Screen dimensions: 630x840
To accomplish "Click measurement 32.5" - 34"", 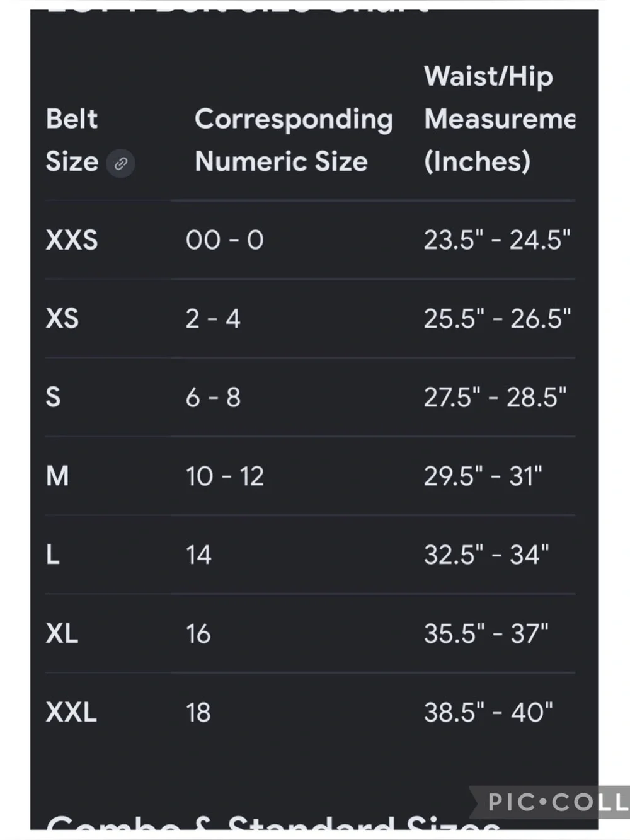I will point(486,555).
